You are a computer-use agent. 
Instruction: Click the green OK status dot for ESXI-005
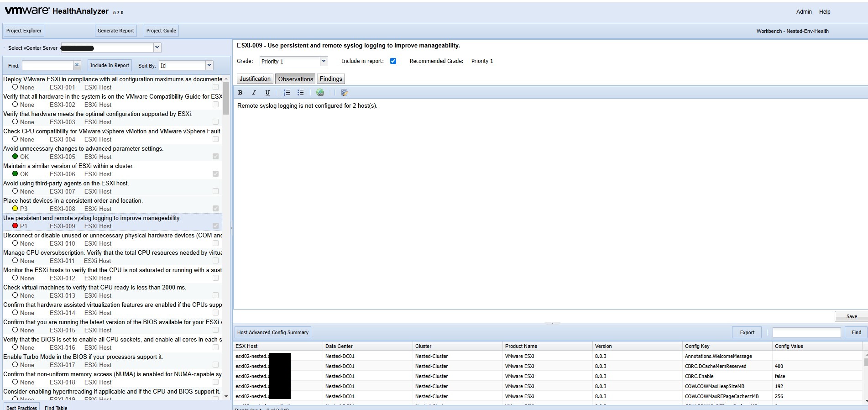coord(15,156)
